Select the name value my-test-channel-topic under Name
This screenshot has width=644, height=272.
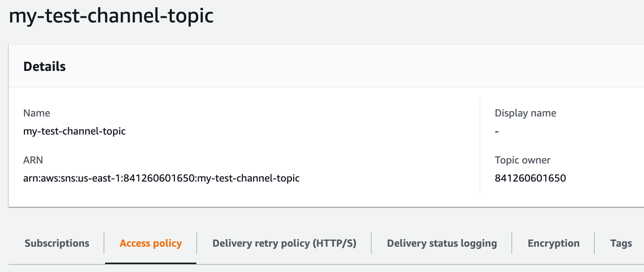(x=74, y=131)
